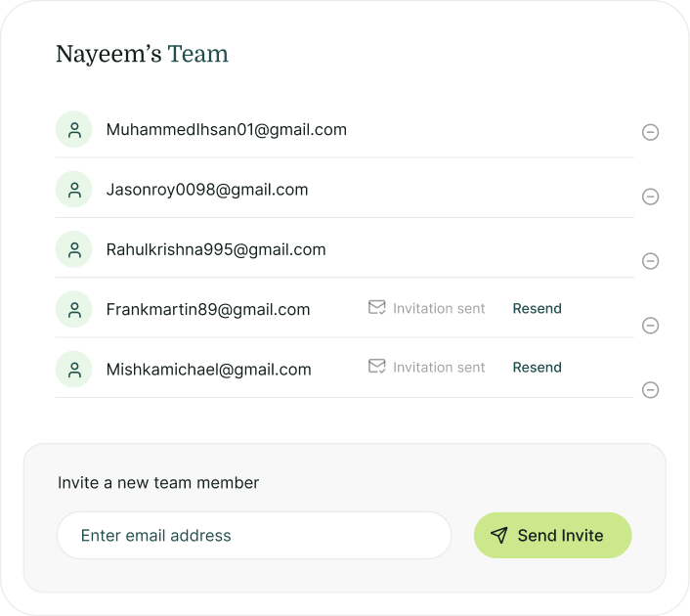Select the Jasonroy0098@gmail.com email text
The width and height of the screenshot is (690, 616).
point(207,190)
